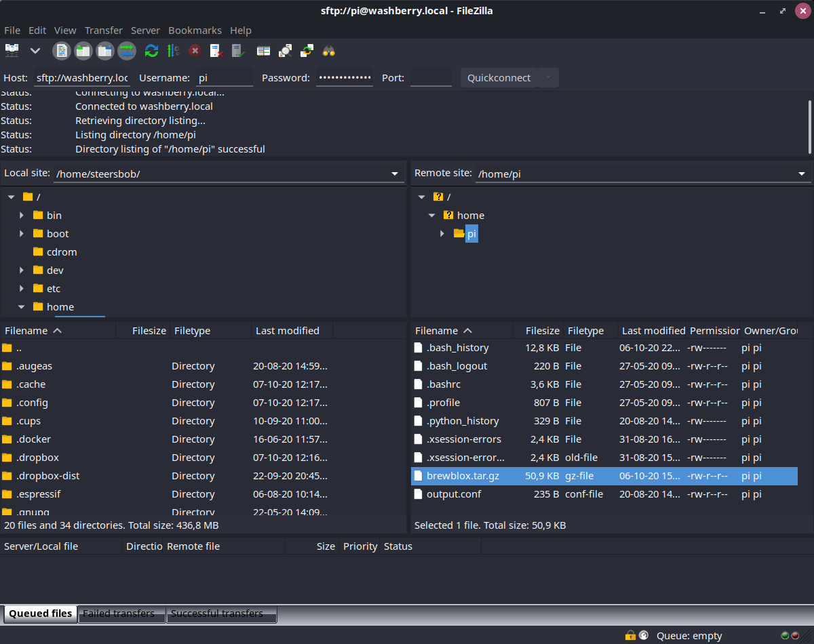Expand the bin folder in local tree
The height and width of the screenshot is (644, 814).
point(22,215)
